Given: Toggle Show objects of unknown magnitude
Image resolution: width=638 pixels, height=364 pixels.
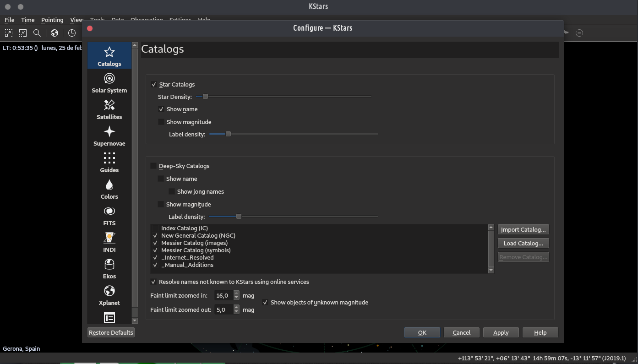Looking at the screenshot, I should pyautogui.click(x=265, y=302).
